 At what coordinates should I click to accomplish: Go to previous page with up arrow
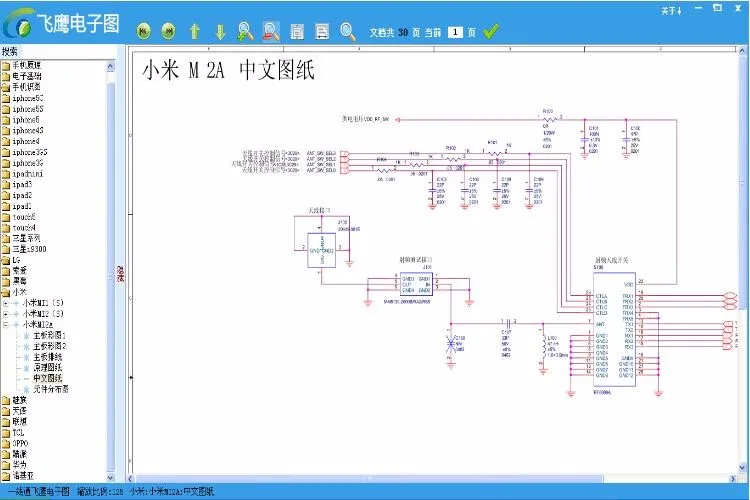(194, 32)
